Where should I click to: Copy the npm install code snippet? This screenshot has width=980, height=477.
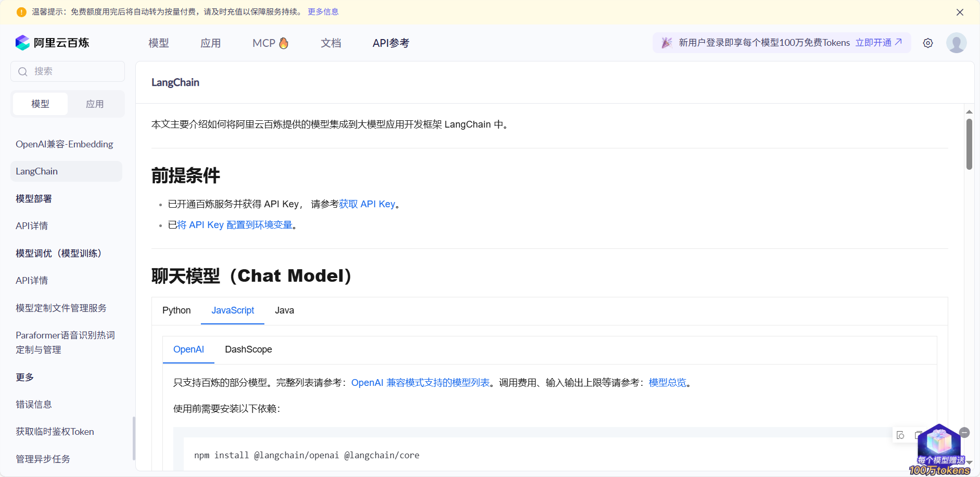tap(918, 434)
